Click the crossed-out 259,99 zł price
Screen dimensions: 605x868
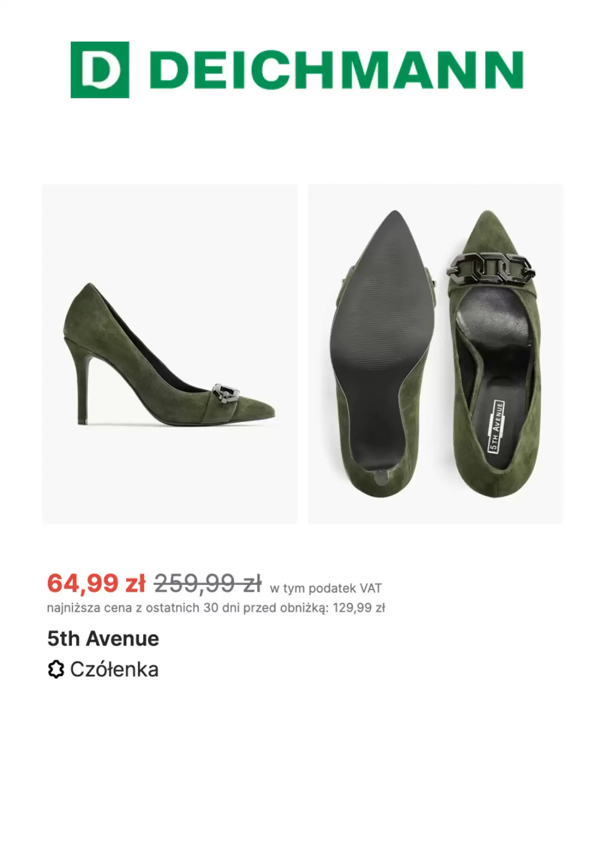[x=208, y=583]
